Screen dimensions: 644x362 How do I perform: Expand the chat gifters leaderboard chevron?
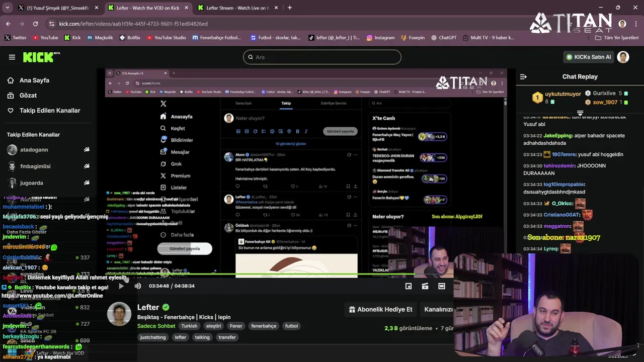pos(580,113)
